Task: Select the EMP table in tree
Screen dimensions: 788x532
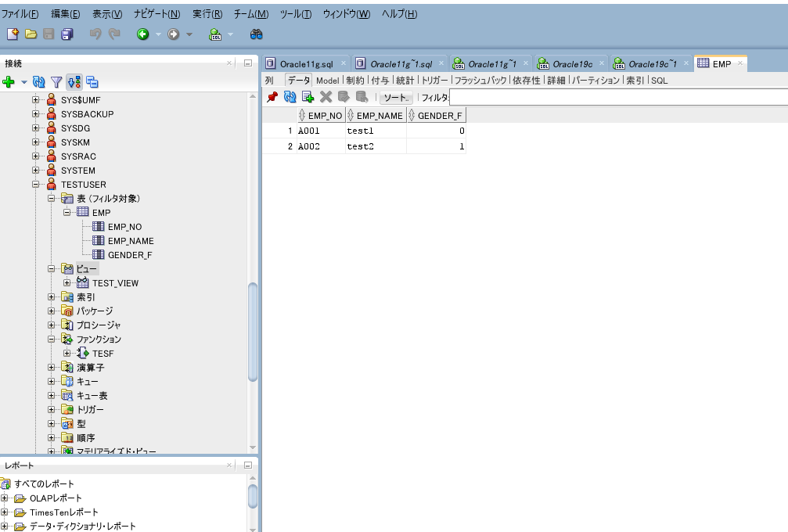Action: click(101, 213)
